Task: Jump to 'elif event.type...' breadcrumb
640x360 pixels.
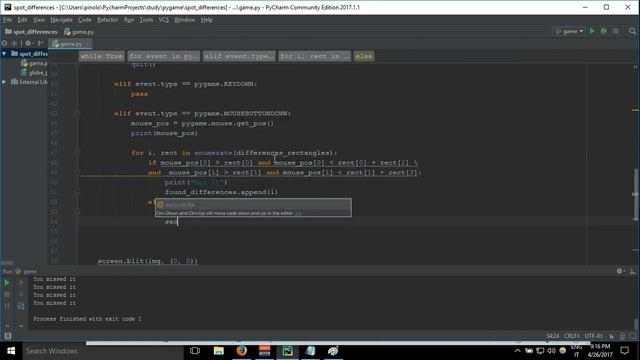Action: point(239,56)
